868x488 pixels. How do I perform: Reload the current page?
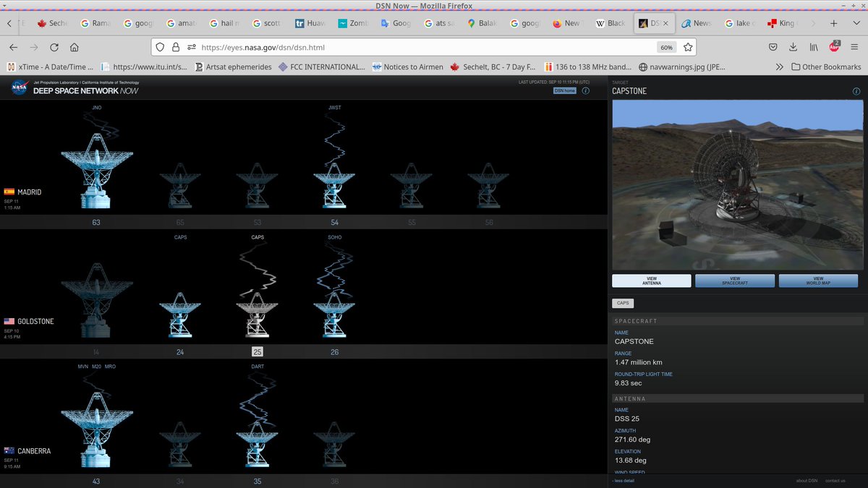click(x=54, y=47)
